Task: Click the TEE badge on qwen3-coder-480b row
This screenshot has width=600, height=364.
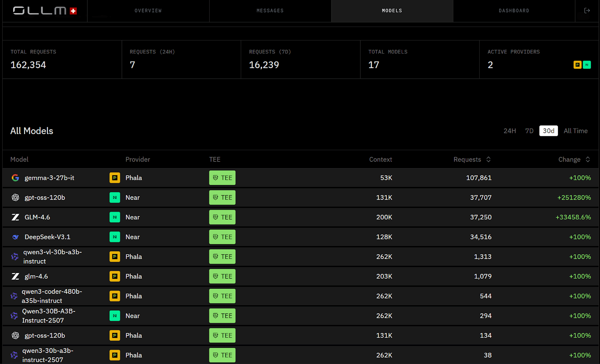Action: [x=222, y=296]
